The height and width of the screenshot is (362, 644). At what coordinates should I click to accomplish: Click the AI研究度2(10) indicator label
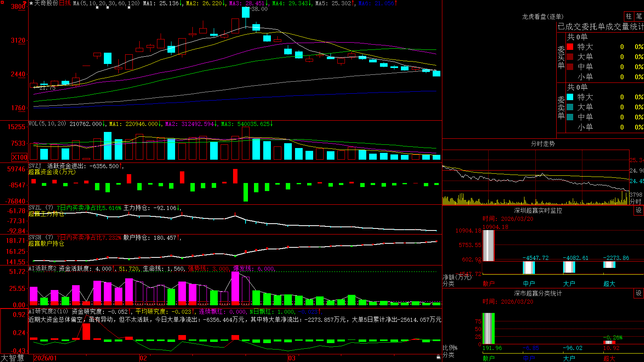point(48,311)
